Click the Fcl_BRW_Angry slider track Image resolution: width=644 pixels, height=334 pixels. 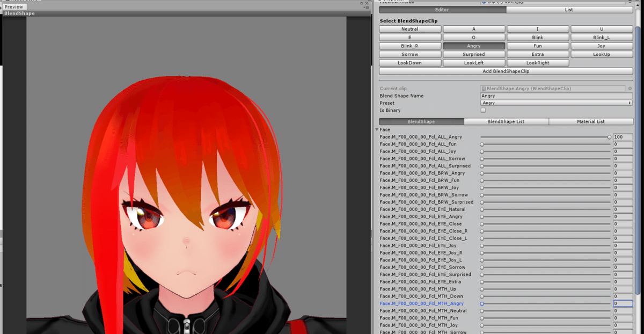click(x=546, y=173)
